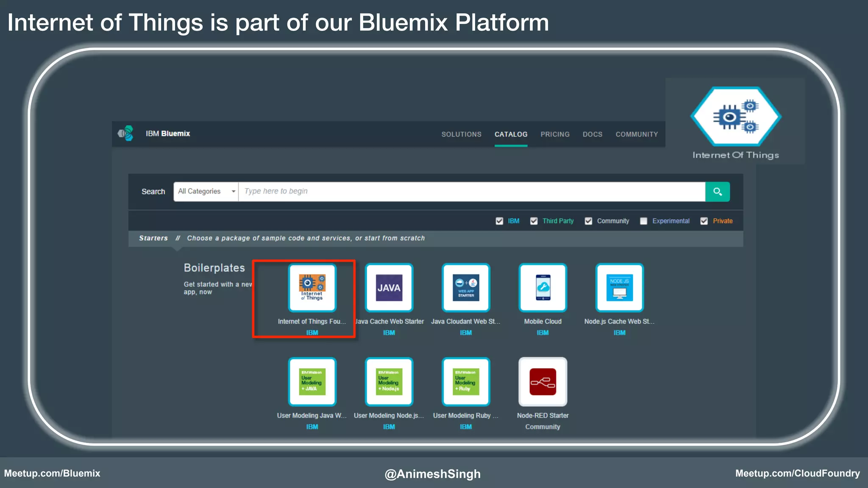Viewport: 868px width, 488px height.
Task: Click 'IBM' under Mobile Cloud
Action: pyautogui.click(x=543, y=333)
